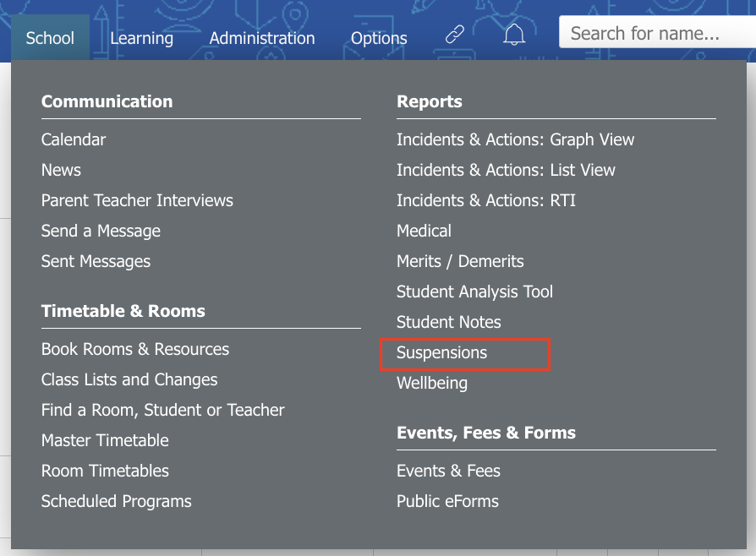Open Parent Teacher Interviews
Image resolution: width=756 pixels, height=556 pixels.
tap(137, 200)
